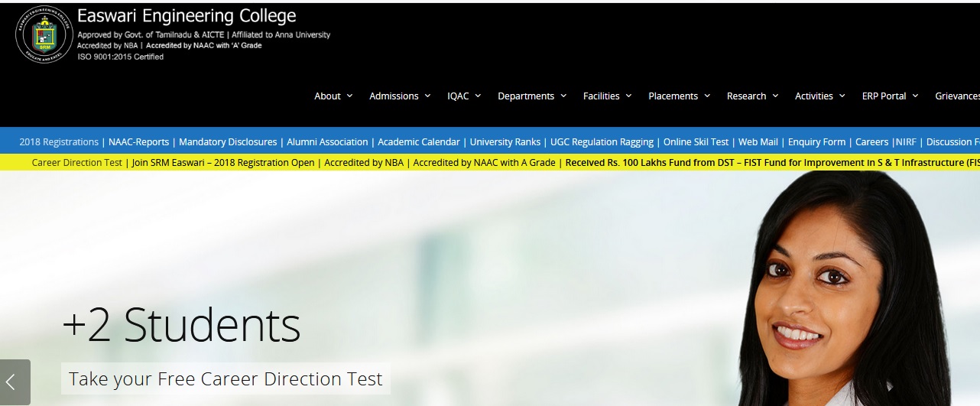This screenshot has width=980, height=406.
Task: Open the About menu item
Action: point(327,96)
